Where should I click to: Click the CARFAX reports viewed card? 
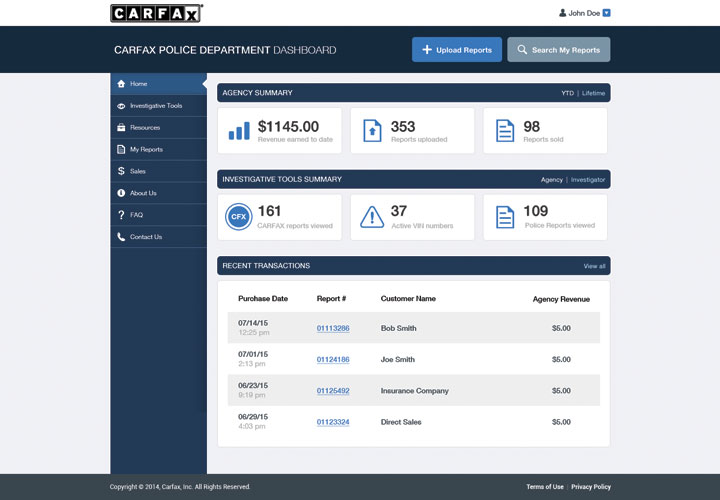click(279, 217)
